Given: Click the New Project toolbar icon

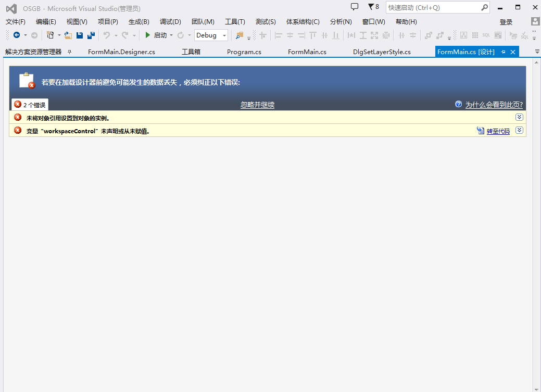Looking at the screenshot, I should pos(51,35).
